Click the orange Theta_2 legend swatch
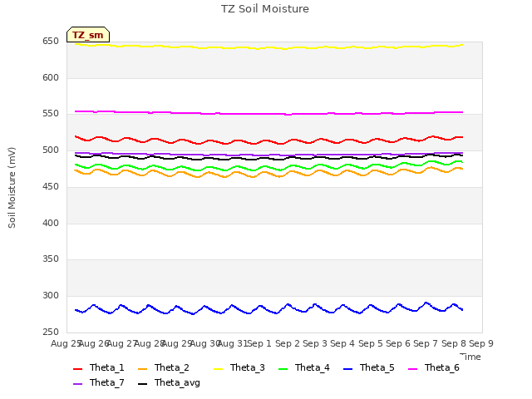532x399 pixels. coord(142,369)
